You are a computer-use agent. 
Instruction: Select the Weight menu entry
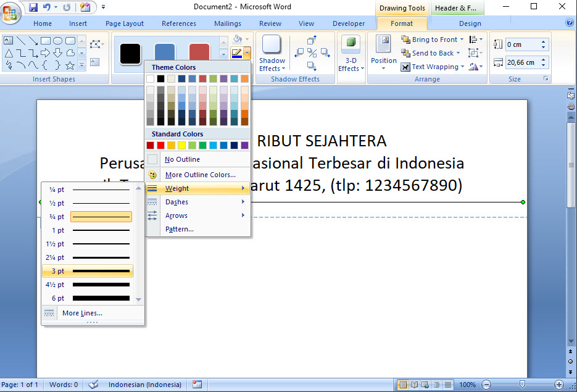[198, 188]
